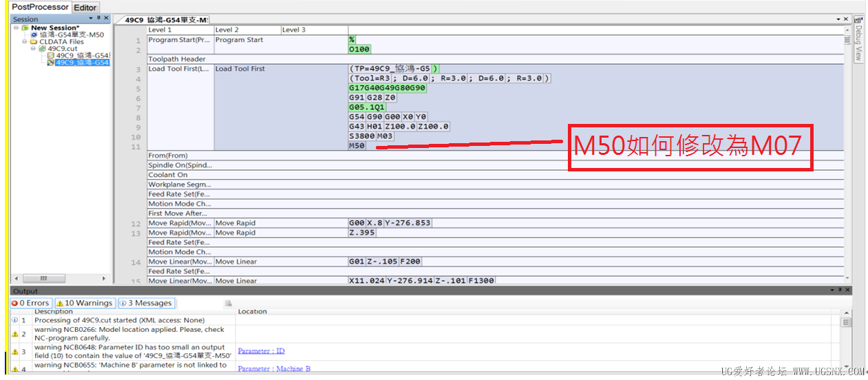Image resolution: width=868 pixels, height=380 pixels.
Task: Select the H01 code block on line 9
Action: [374, 127]
